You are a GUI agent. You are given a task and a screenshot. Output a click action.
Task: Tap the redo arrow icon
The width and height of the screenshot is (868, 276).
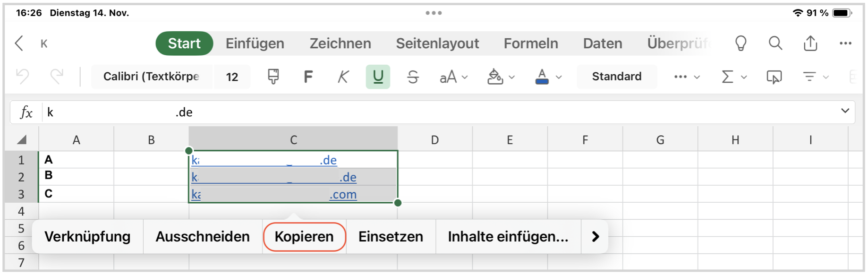(x=57, y=77)
